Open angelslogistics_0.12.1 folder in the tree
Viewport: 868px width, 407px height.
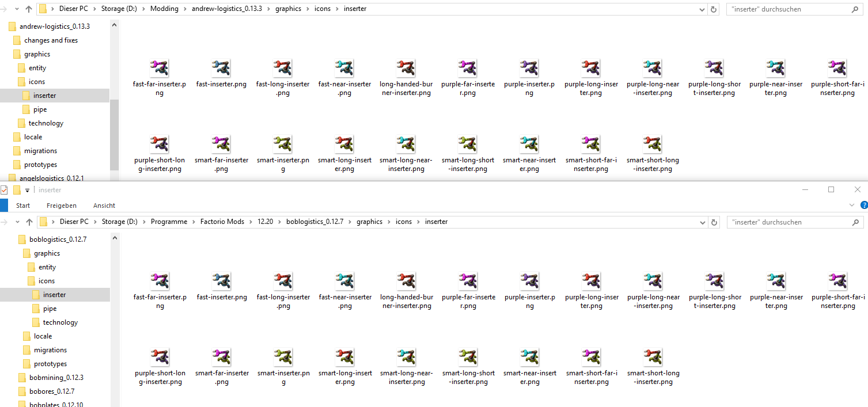click(x=51, y=178)
